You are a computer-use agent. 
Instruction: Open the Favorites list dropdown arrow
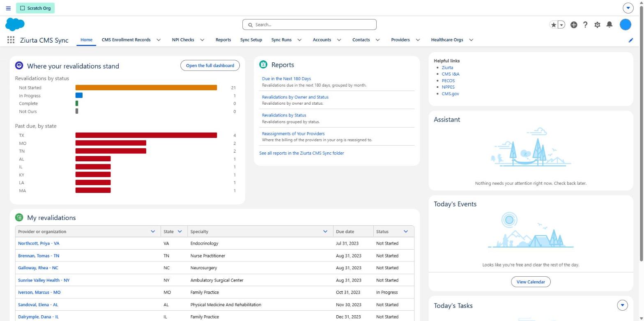(x=561, y=25)
